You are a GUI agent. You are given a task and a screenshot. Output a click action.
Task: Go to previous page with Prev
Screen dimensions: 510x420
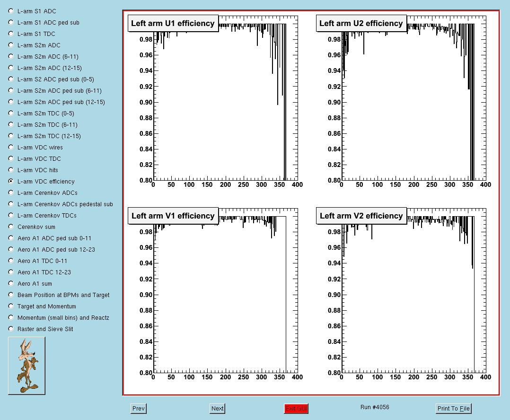pyautogui.click(x=139, y=409)
